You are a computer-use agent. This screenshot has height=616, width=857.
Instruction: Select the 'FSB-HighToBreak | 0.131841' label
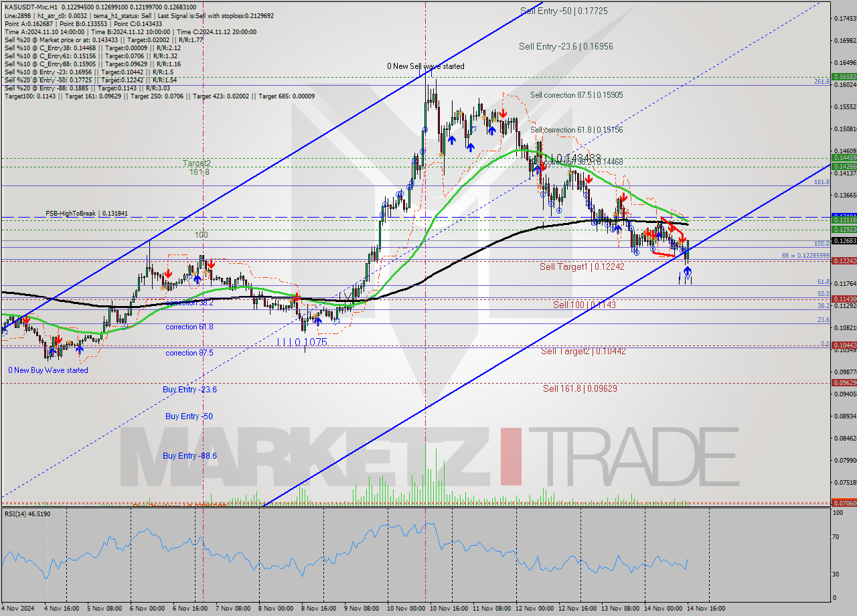pos(86,214)
